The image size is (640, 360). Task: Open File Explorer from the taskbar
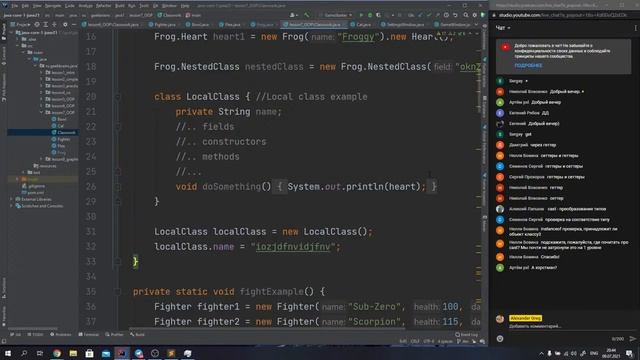coord(73,353)
